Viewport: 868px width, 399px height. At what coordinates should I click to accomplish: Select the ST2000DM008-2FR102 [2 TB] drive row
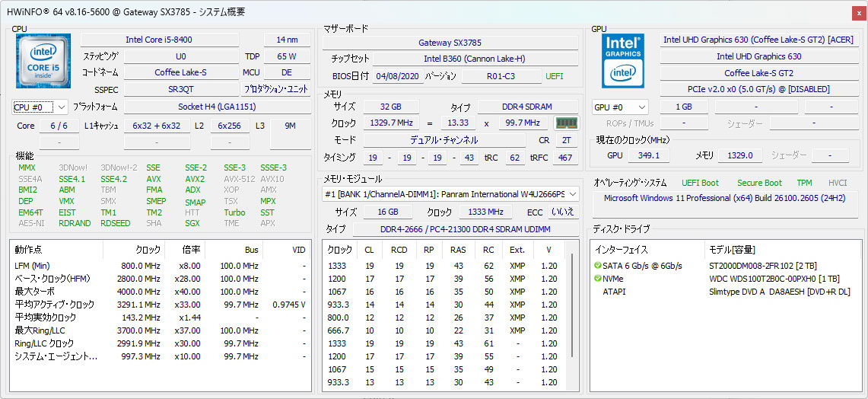click(x=725, y=266)
